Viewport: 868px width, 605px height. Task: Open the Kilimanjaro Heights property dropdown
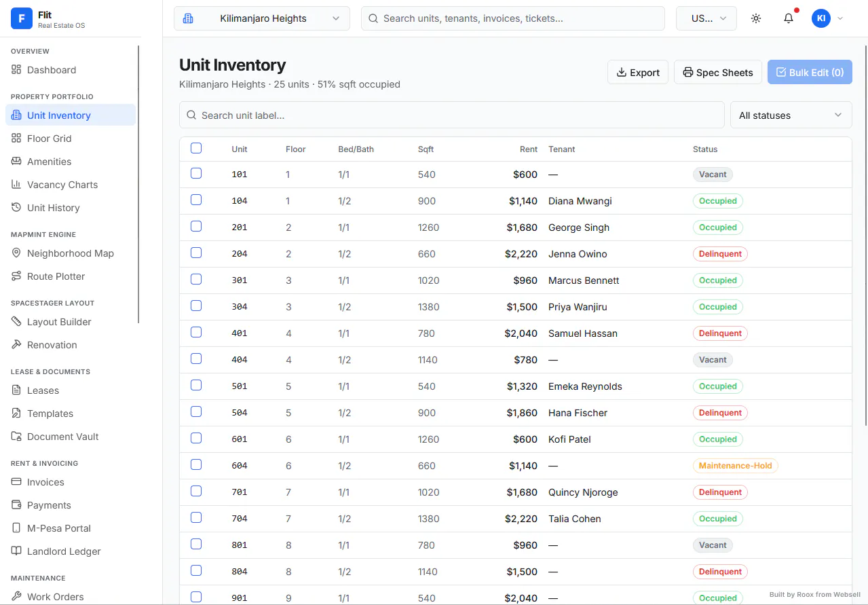(262, 18)
